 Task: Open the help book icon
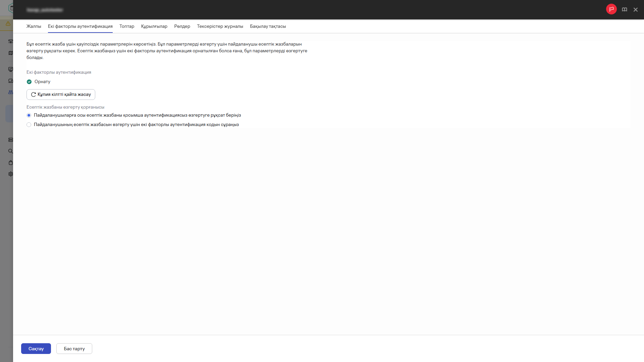click(x=624, y=10)
